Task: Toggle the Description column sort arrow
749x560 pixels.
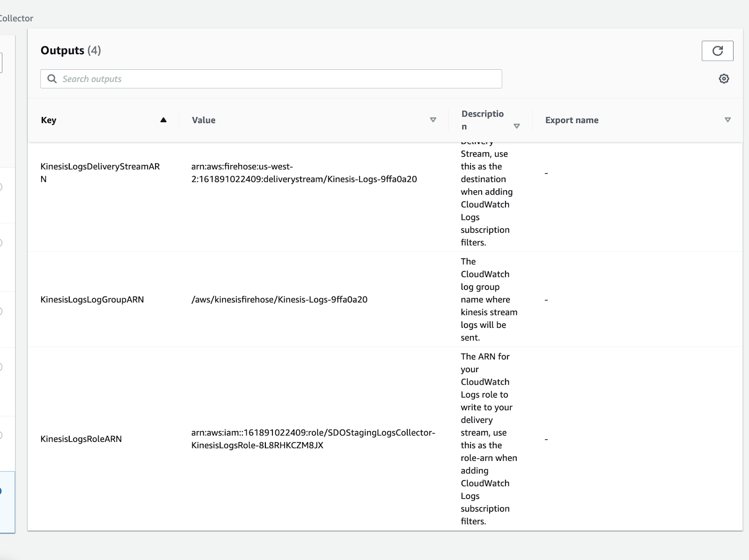Action: (x=516, y=126)
